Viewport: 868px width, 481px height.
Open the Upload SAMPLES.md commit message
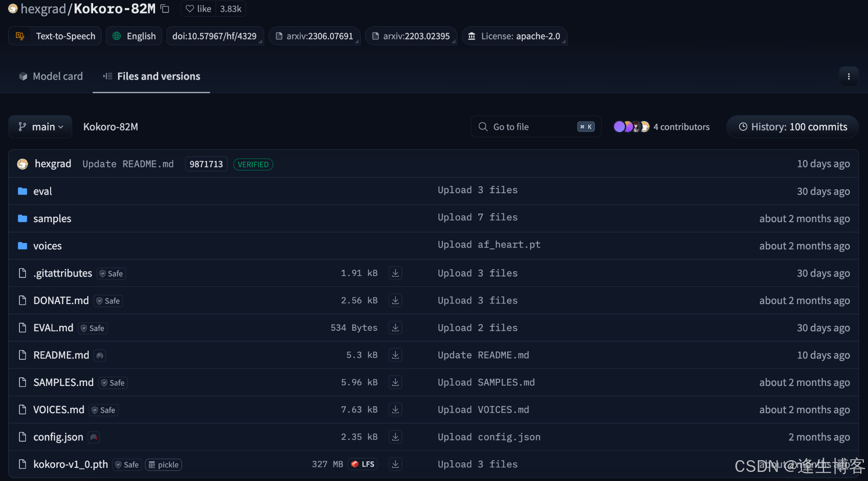[486, 383]
